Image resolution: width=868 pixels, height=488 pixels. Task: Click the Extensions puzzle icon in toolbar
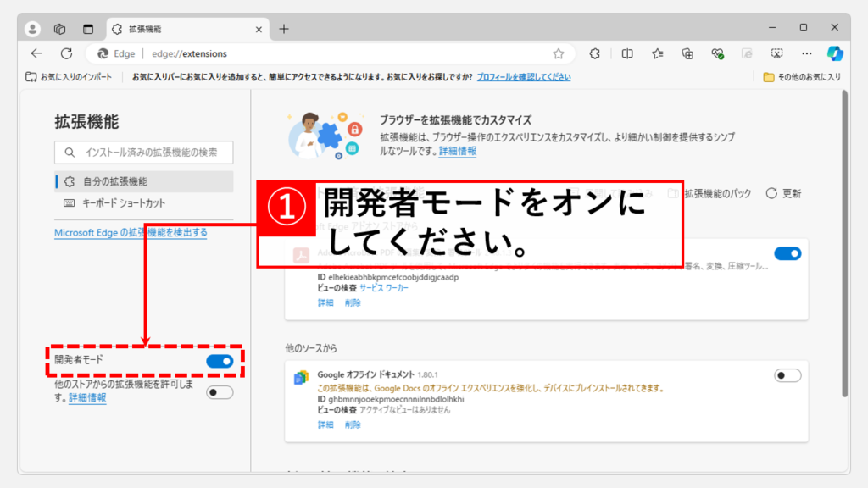point(595,53)
